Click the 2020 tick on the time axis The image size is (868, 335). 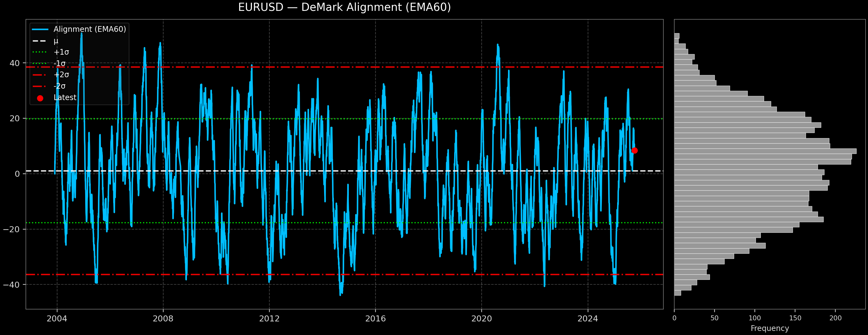pyautogui.click(x=482, y=319)
